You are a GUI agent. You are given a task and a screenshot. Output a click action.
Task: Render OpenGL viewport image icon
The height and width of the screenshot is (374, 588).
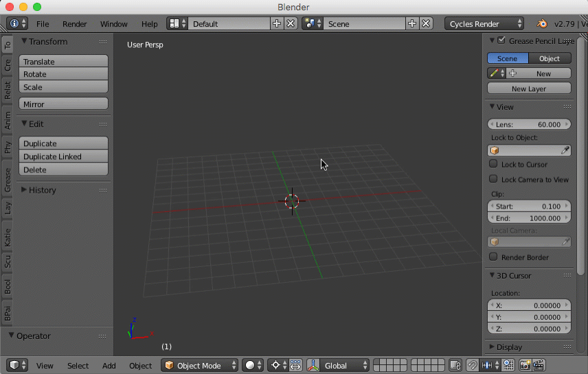click(x=525, y=365)
